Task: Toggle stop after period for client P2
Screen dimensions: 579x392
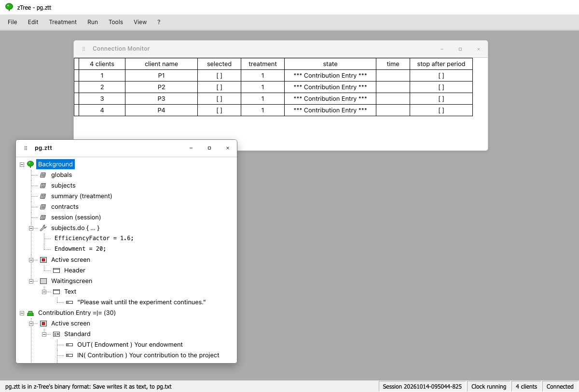Action: click(441, 87)
